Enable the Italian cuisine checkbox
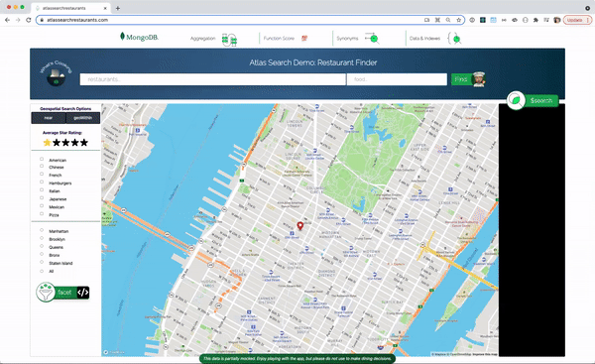595x364 pixels. pos(42,190)
